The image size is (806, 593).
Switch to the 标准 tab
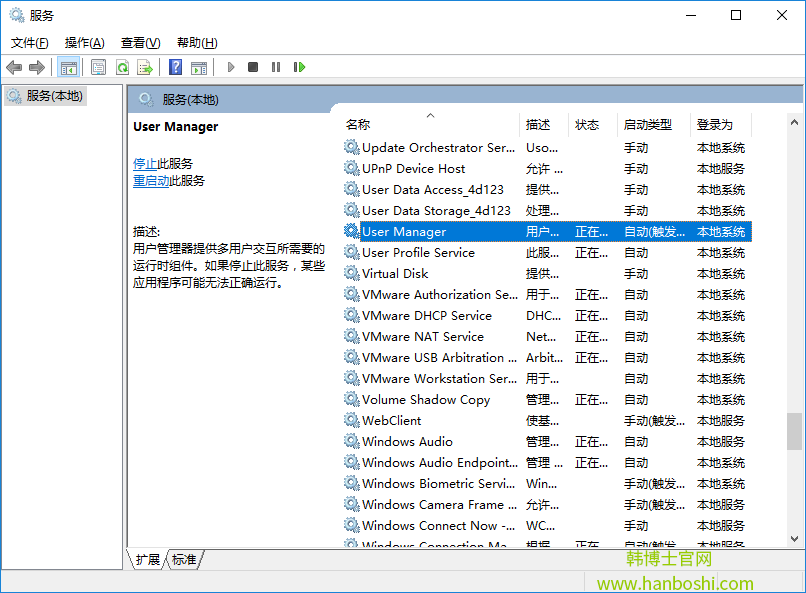(183, 560)
